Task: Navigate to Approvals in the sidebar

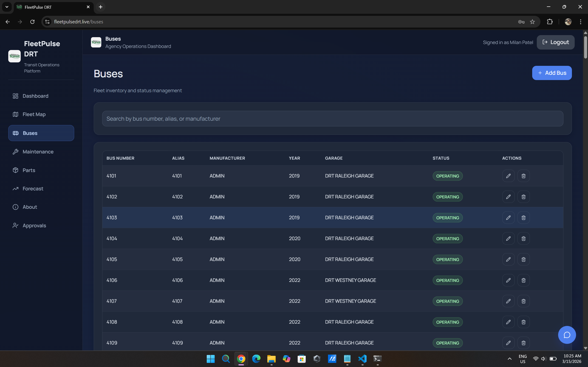Action: (x=34, y=225)
